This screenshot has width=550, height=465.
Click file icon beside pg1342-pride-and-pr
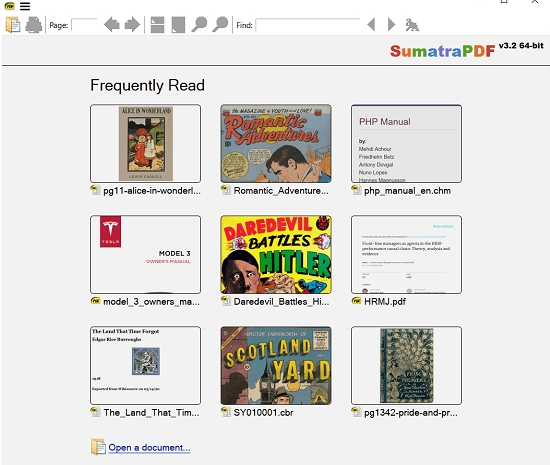click(x=356, y=412)
